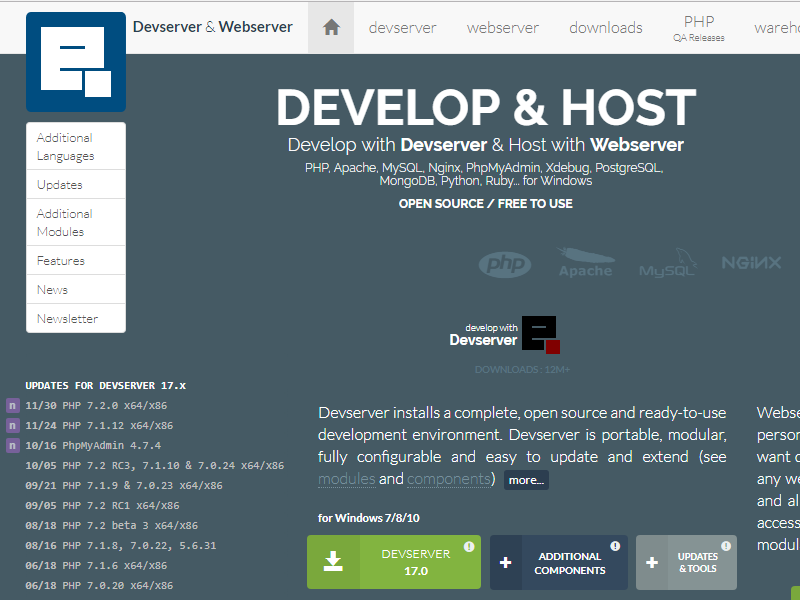
Task: Click the home icon in the navigation bar
Action: tap(330, 27)
